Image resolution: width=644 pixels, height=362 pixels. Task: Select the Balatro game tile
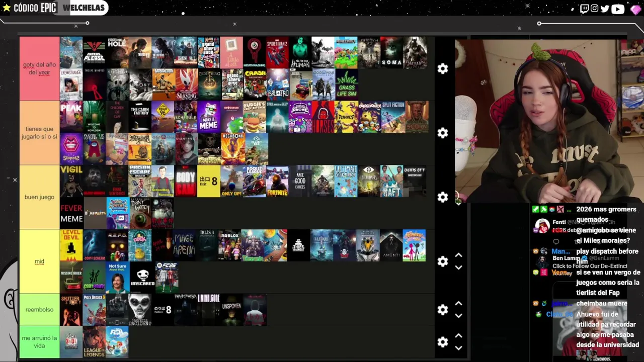tap(278, 84)
